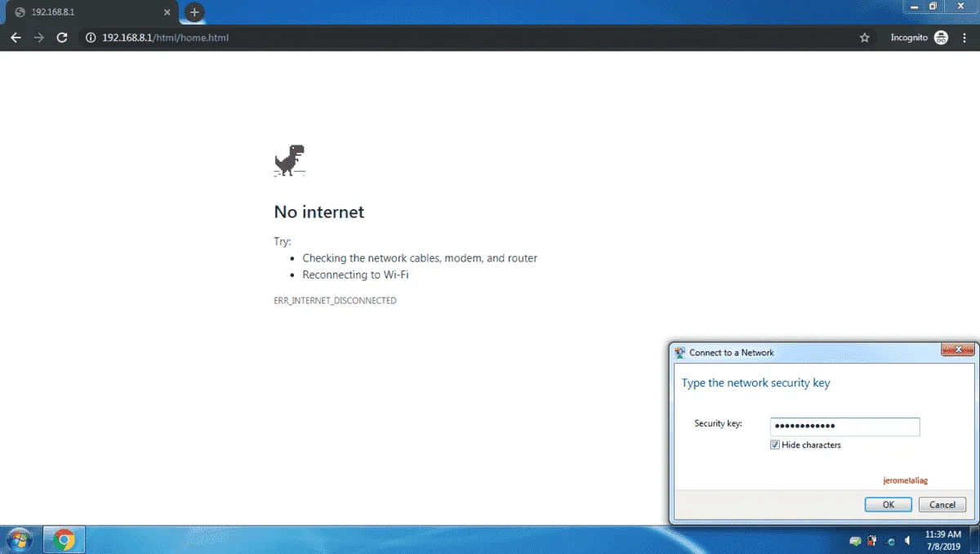Reload the page with the refresh icon
Viewport: 980px width, 554px height.
tap(62, 38)
